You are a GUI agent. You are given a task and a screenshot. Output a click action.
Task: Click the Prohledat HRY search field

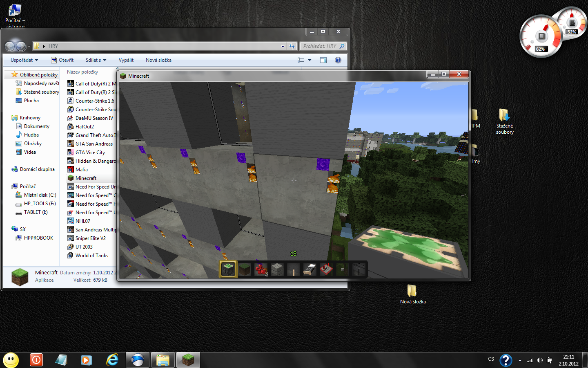click(323, 46)
